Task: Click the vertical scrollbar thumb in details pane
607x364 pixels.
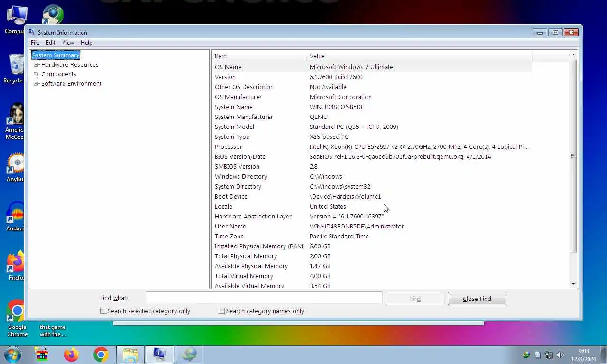Action: (x=573, y=156)
